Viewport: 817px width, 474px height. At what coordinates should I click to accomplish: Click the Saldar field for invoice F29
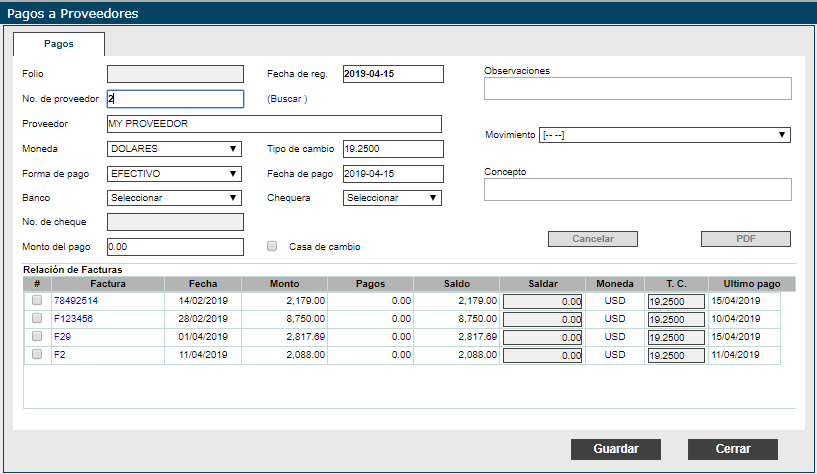coord(541,337)
